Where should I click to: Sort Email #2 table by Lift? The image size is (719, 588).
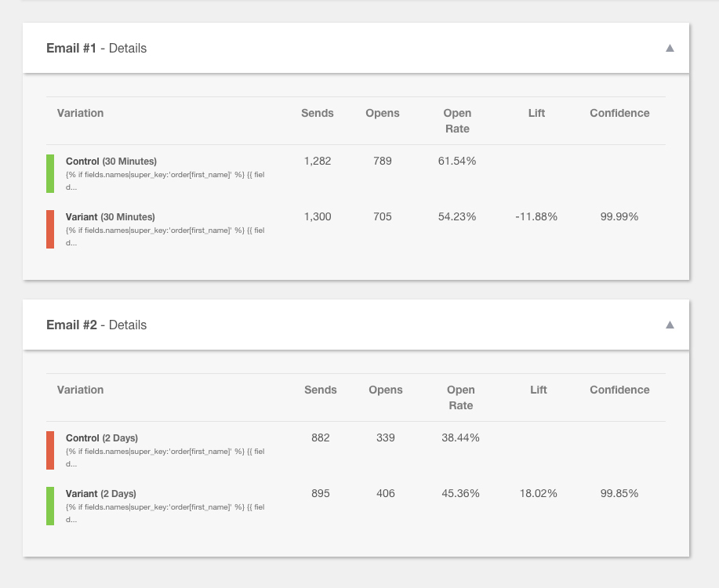(x=539, y=390)
